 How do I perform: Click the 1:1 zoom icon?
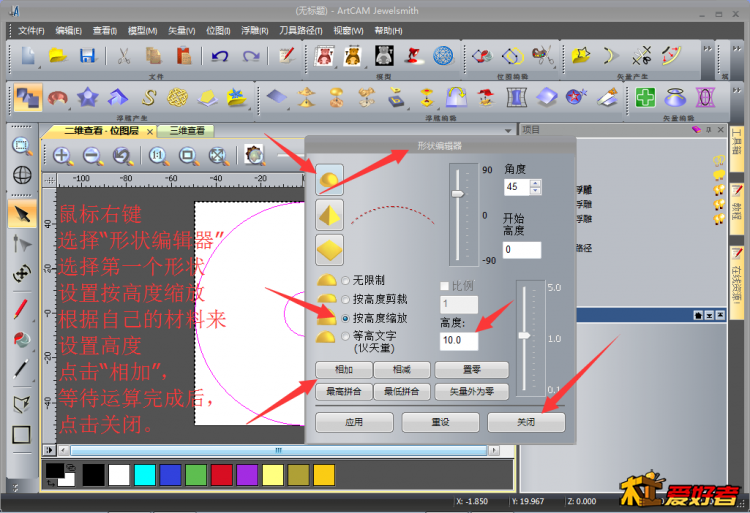pos(158,156)
